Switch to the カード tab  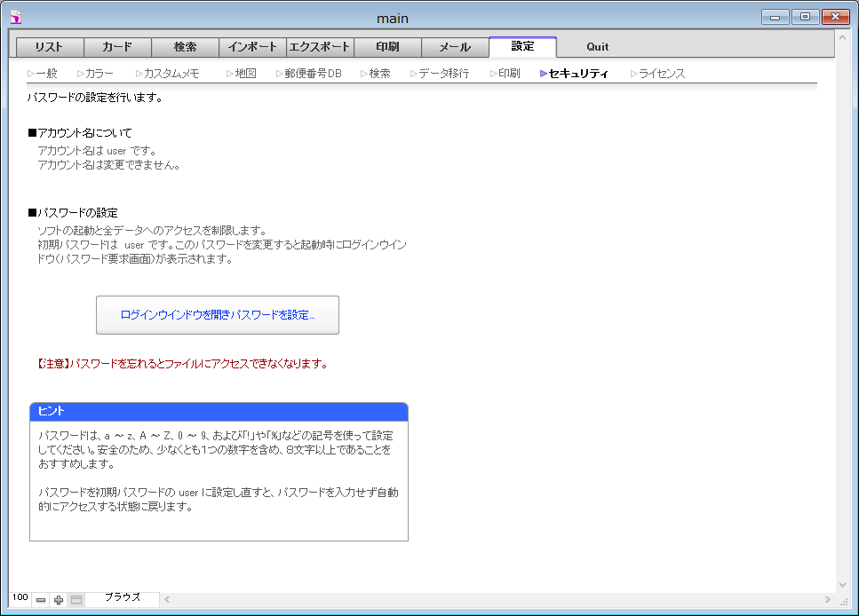tap(117, 47)
